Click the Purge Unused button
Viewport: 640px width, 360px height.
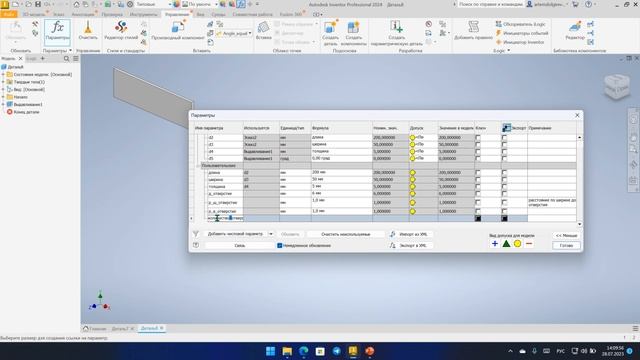[345, 234]
